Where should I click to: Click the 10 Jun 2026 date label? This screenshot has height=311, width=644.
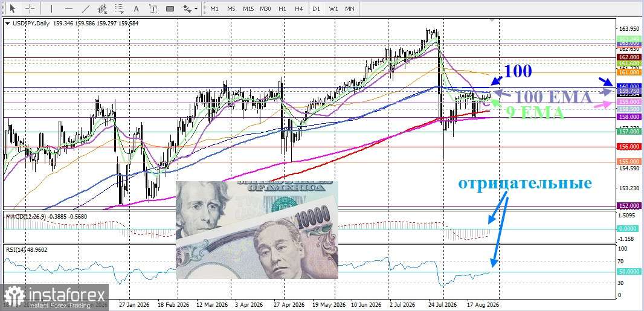click(x=366, y=305)
